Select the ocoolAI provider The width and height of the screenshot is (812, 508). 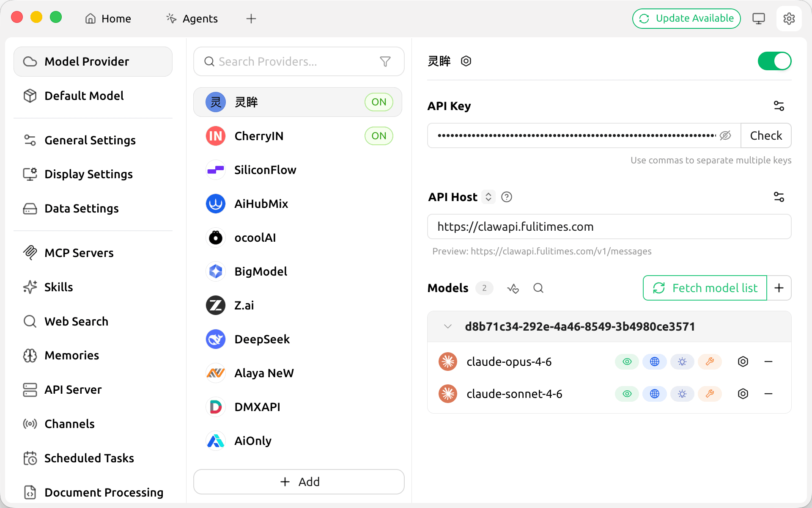[298, 237]
